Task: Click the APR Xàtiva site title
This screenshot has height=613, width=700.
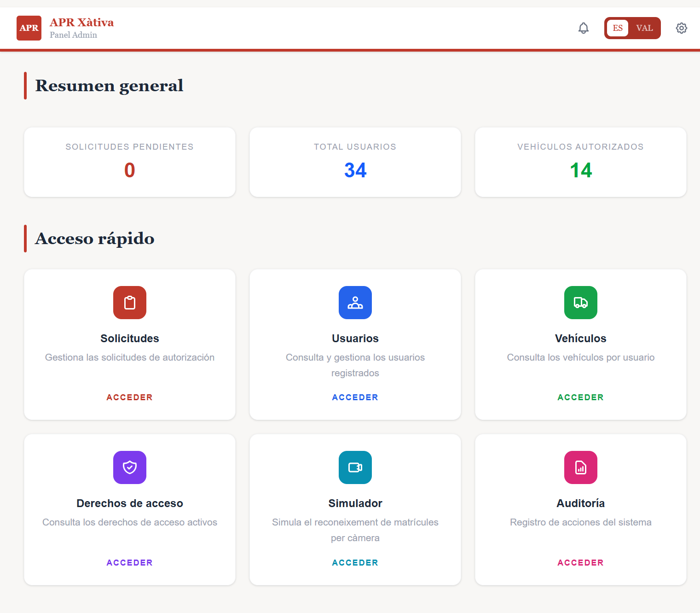Action: (82, 23)
